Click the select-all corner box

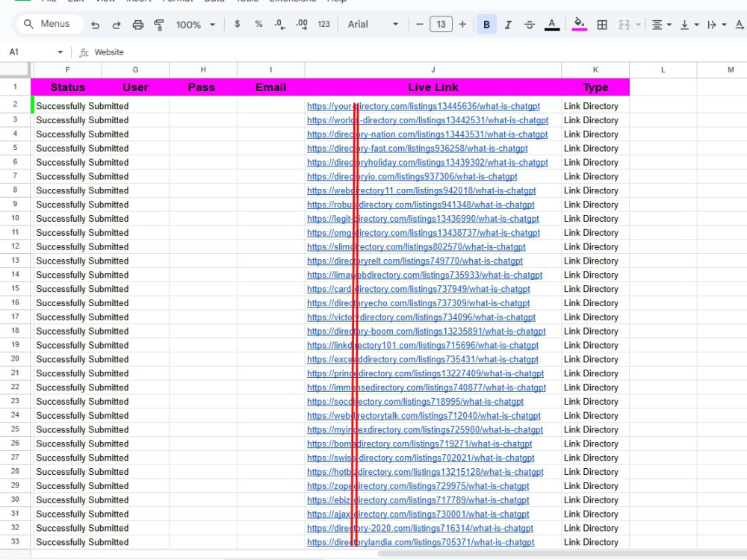(x=15, y=70)
